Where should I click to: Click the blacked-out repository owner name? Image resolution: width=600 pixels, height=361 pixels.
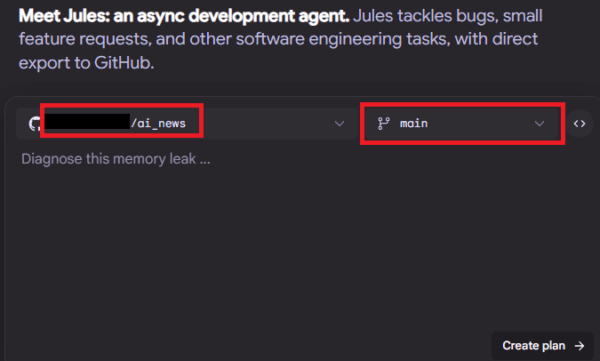coord(87,121)
